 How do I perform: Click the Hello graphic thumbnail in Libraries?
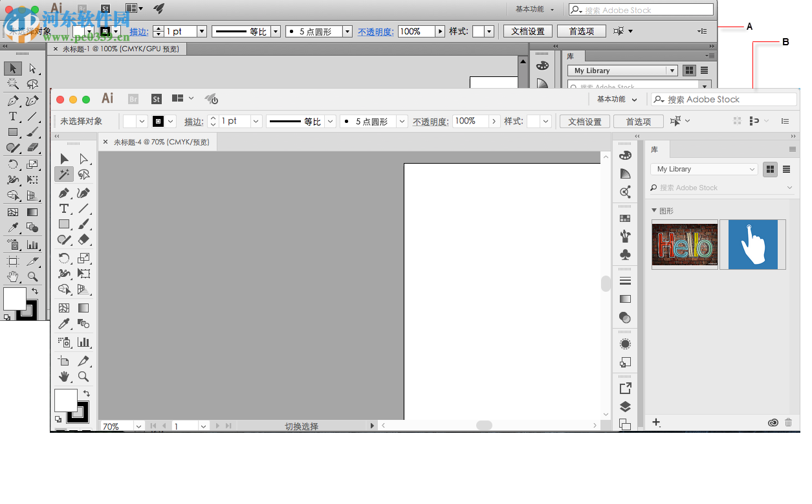685,244
